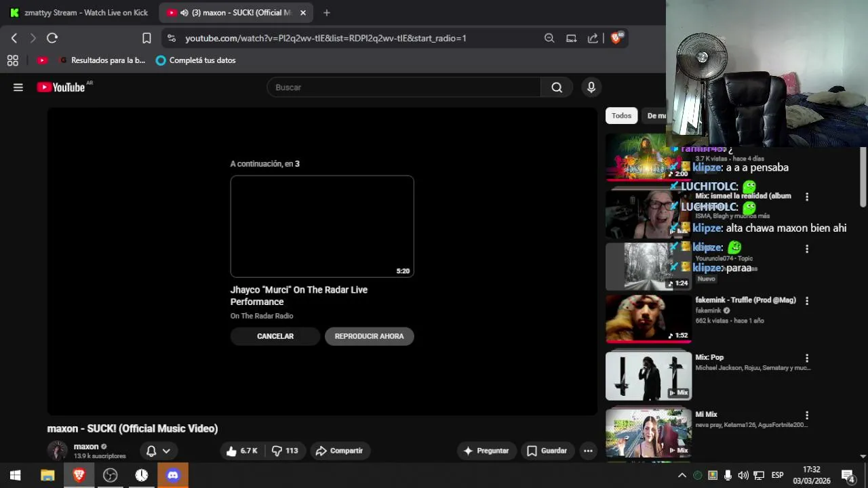Open the fakemink Truffle video thumbnail
The image size is (868, 488).
click(x=648, y=318)
